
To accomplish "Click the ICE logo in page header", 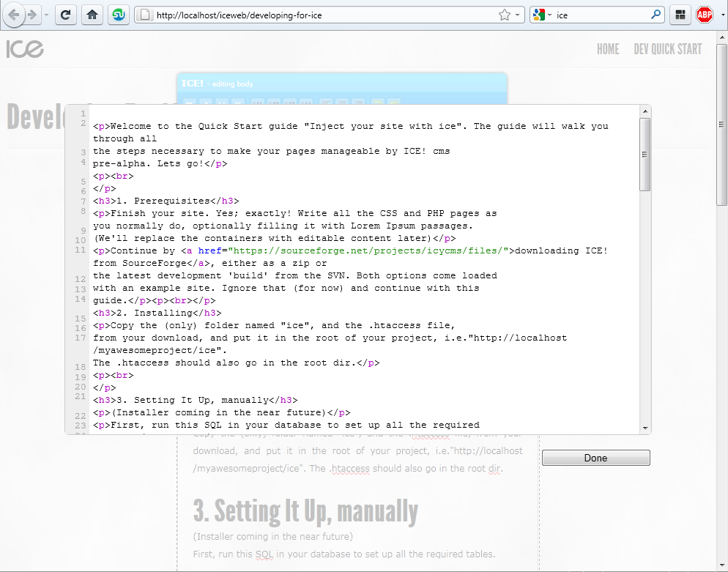I will [26, 49].
